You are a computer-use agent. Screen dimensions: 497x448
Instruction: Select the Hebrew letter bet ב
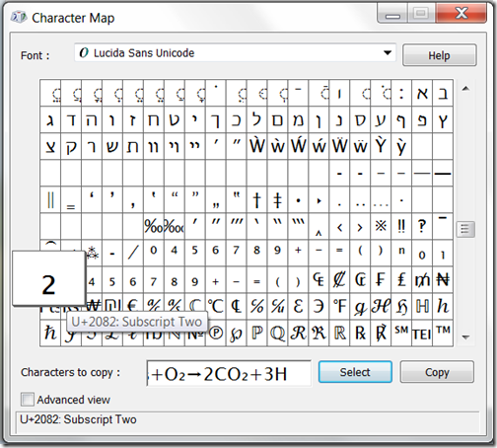coord(443,93)
